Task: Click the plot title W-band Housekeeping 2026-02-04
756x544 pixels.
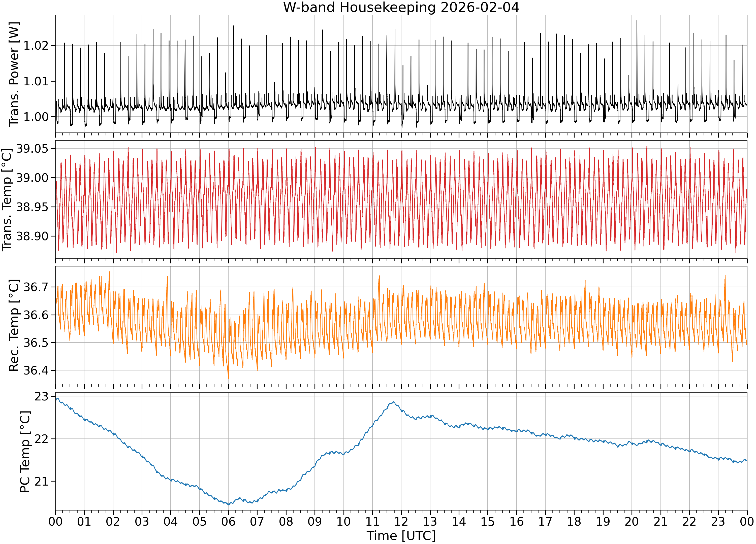Action: click(401, 7)
